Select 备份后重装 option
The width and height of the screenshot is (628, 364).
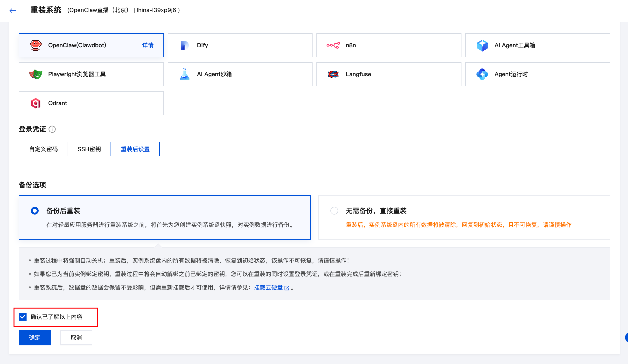35,210
